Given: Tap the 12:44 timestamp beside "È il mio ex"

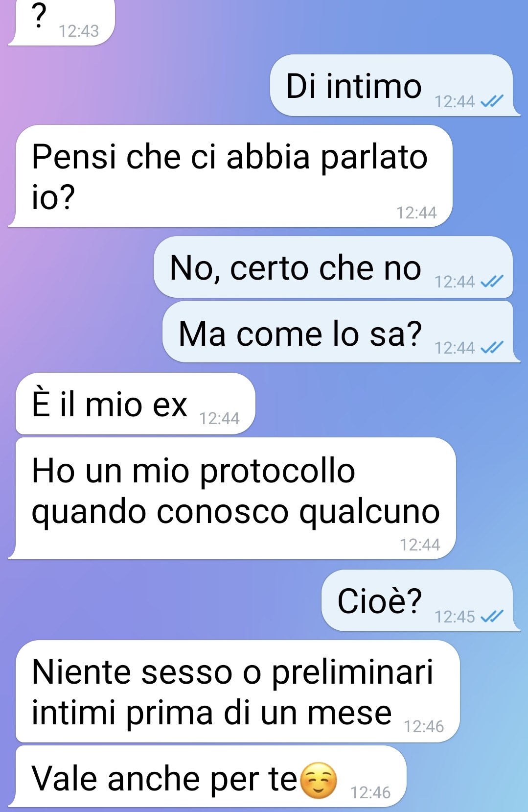Looking at the screenshot, I should [219, 419].
